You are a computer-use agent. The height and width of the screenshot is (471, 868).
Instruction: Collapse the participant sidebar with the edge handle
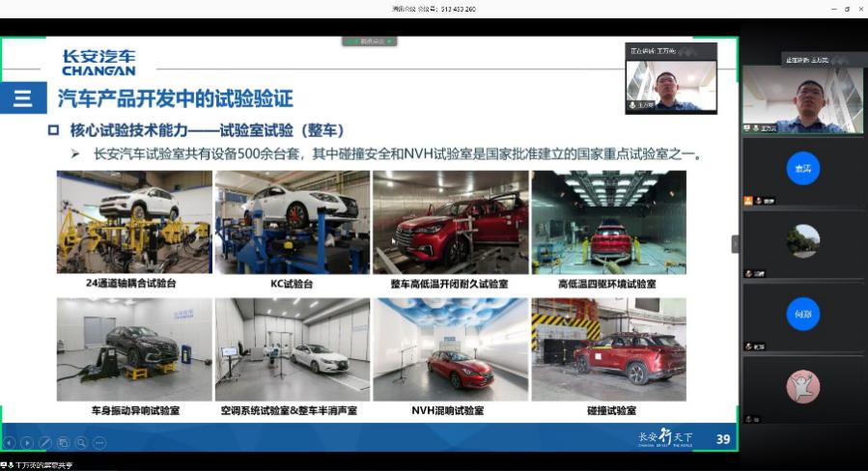click(x=735, y=244)
